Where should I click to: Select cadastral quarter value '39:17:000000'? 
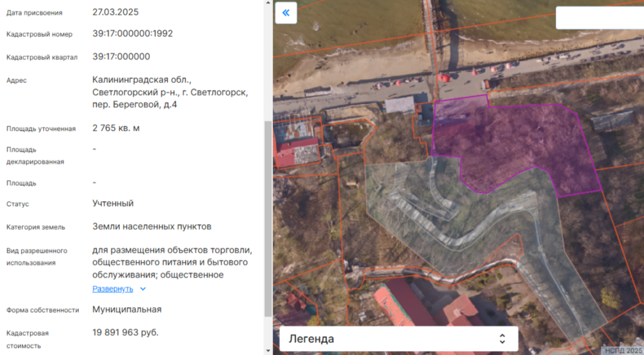click(x=121, y=57)
